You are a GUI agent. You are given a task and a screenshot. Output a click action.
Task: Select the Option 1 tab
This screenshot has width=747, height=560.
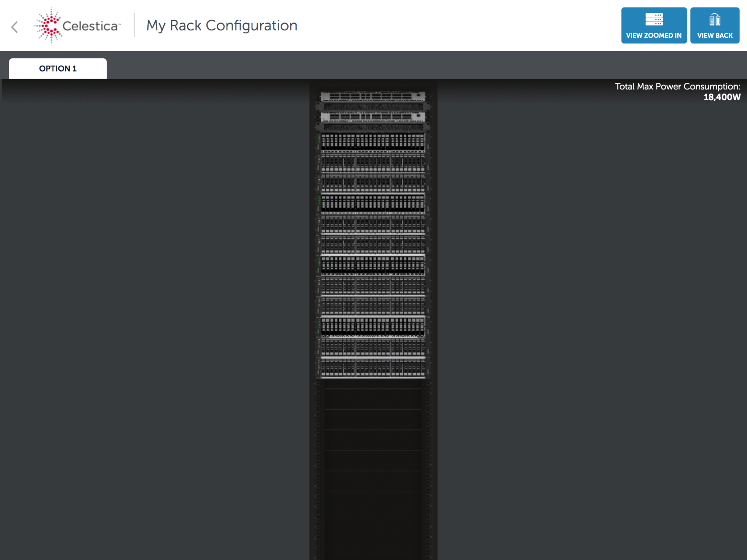click(58, 68)
